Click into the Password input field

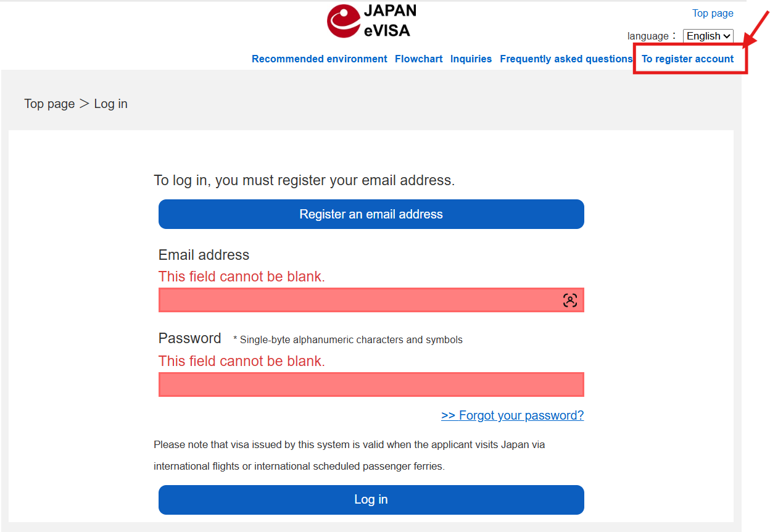coord(371,384)
